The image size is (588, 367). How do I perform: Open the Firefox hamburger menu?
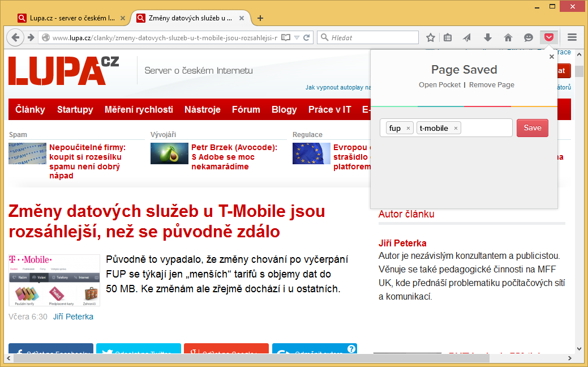point(572,37)
